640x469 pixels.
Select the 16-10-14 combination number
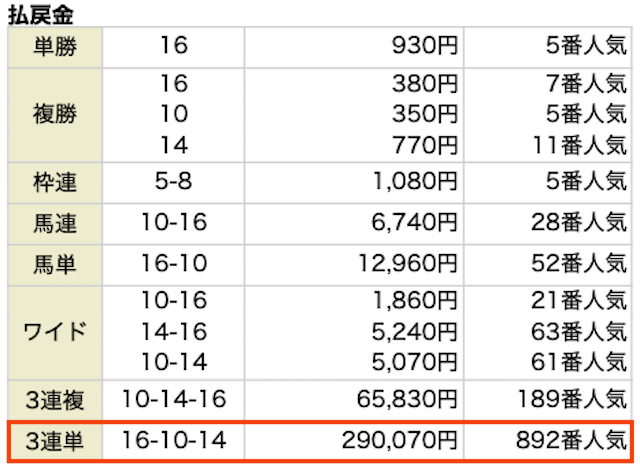(x=173, y=439)
